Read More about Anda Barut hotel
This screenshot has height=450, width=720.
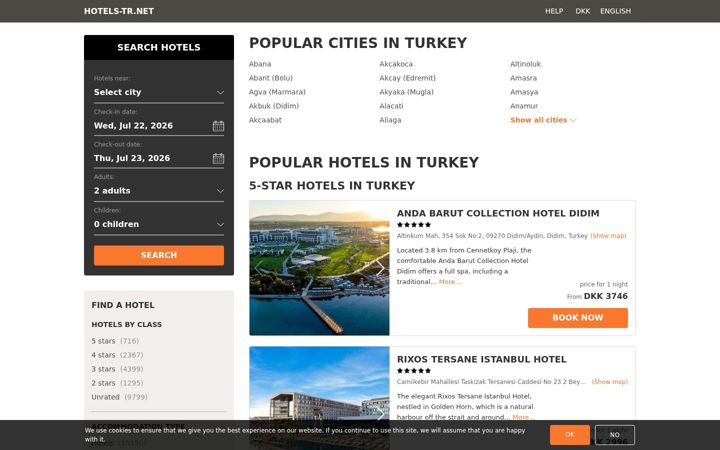450,282
